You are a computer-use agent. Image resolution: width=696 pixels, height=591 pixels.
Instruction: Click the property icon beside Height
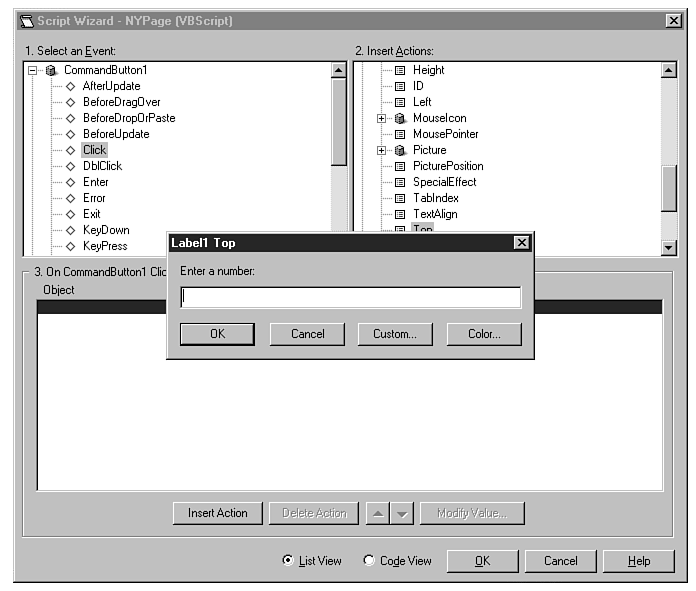tap(400, 70)
